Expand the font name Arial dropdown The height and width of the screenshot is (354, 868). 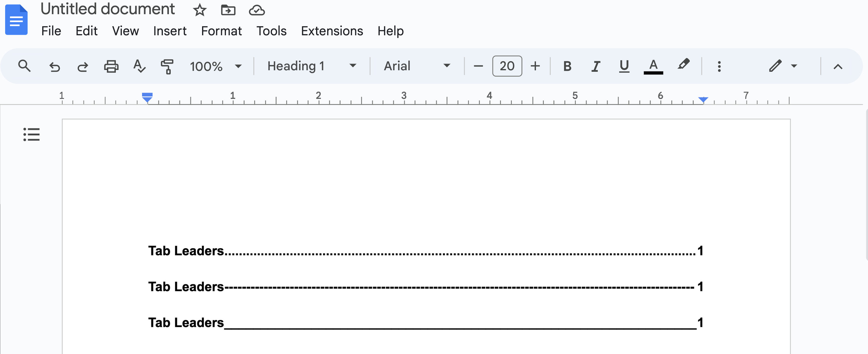[448, 65]
